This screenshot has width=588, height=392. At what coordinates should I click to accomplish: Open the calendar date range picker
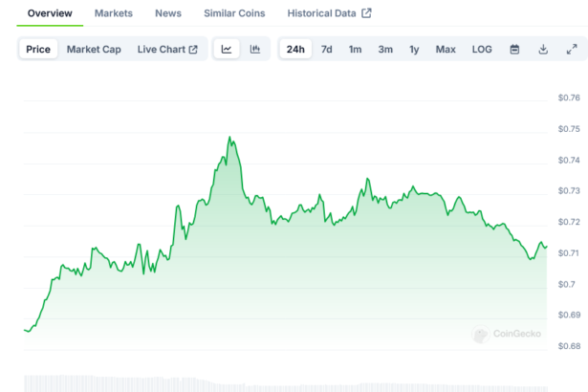coord(514,49)
